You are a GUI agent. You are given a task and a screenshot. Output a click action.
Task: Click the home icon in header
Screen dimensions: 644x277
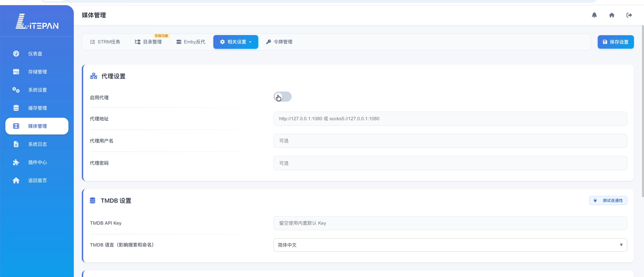(x=612, y=15)
